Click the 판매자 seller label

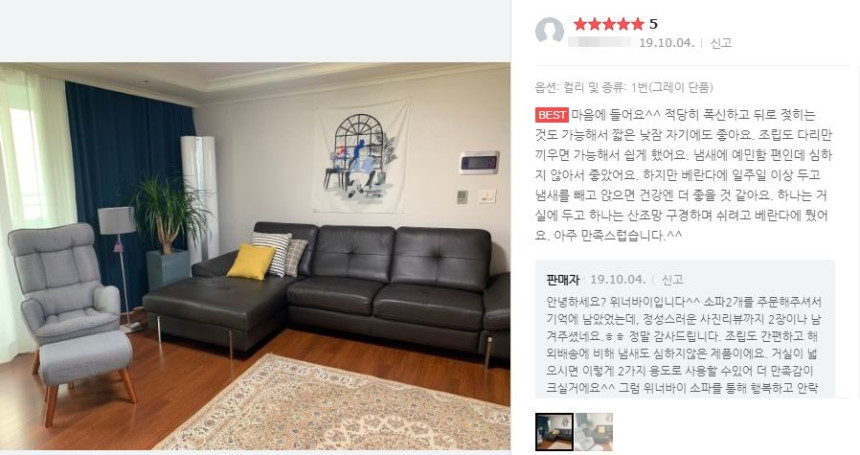[x=563, y=280]
